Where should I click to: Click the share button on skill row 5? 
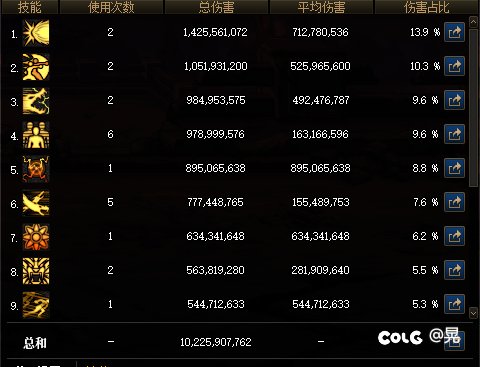click(x=454, y=168)
